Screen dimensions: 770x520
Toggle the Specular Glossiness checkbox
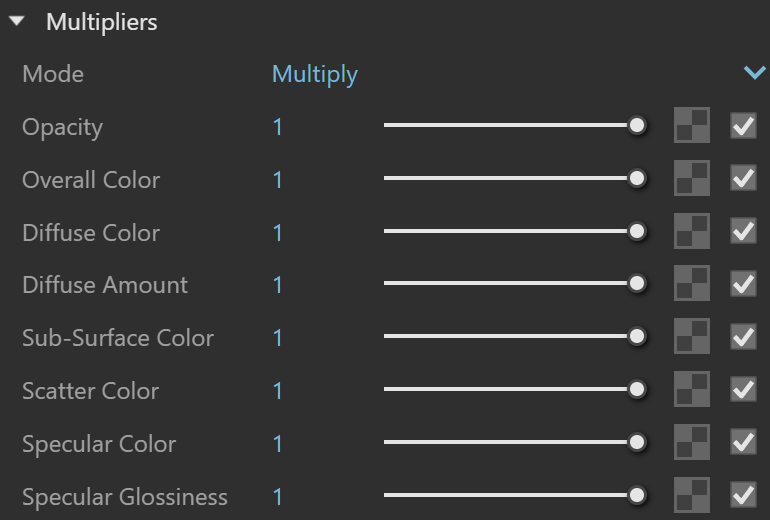(743, 495)
